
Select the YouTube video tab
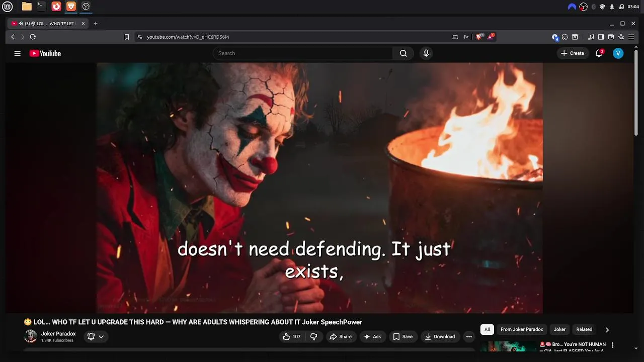[48, 24]
